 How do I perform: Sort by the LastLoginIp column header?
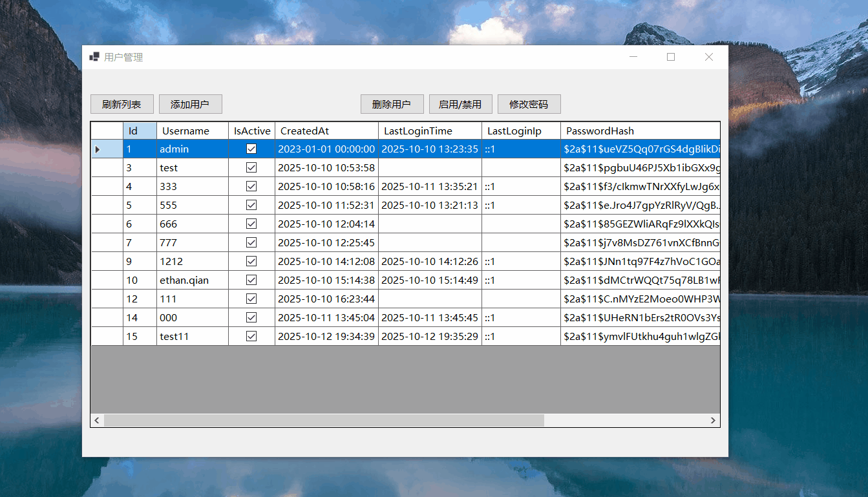pyautogui.click(x=521, y=131)
